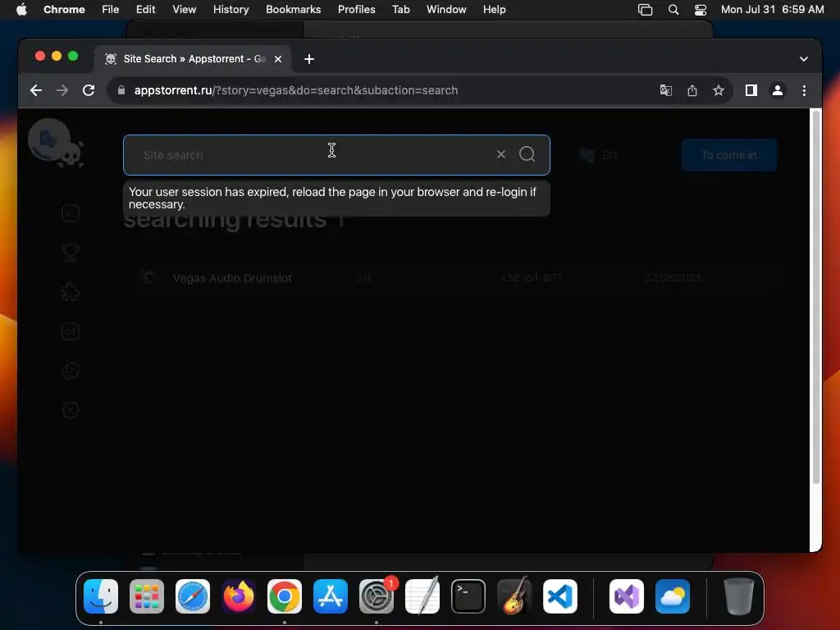The width and height of the screenshot is (840, 630).
Task: Open the Help menu
Action: (494, 9)
